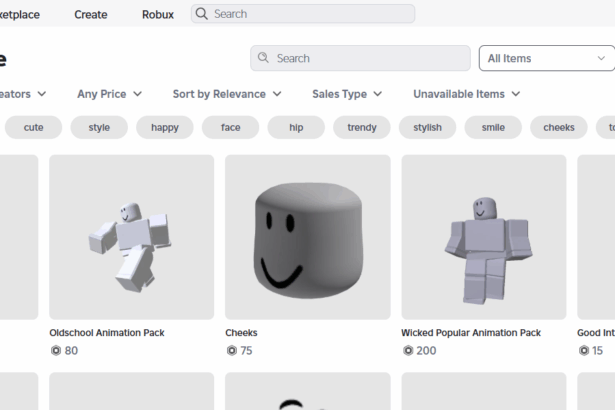Filter by the face tag

pyautogui.click(x=231, y=128)
